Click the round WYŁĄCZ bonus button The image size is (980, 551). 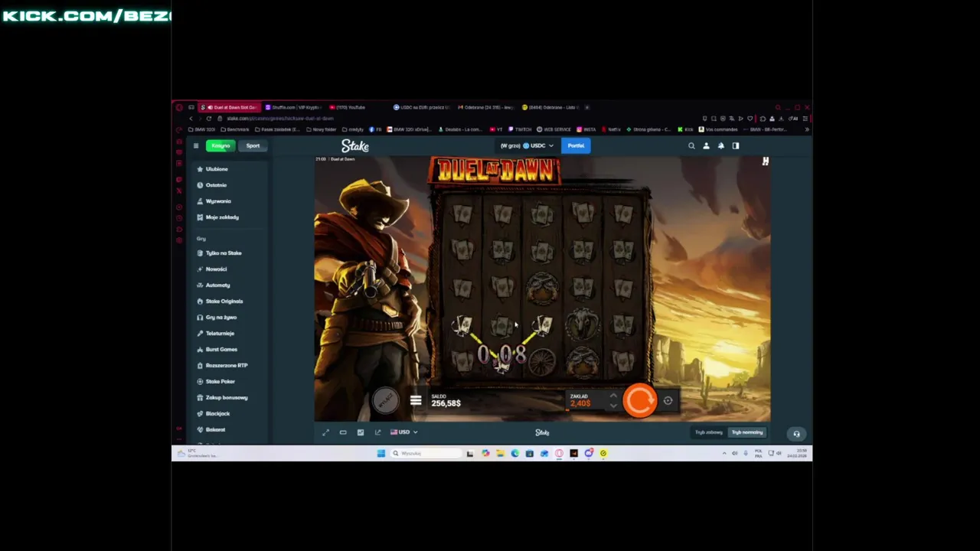point(385,400)
